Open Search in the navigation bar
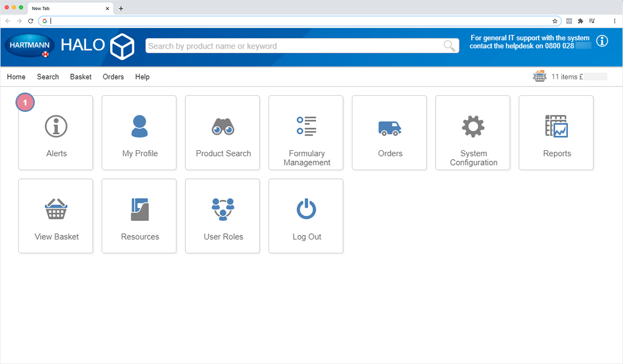 click(x=48, y=77)
